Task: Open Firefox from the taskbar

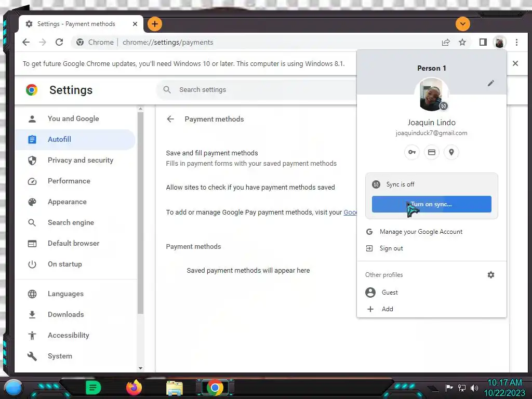Action: (134, 388)
